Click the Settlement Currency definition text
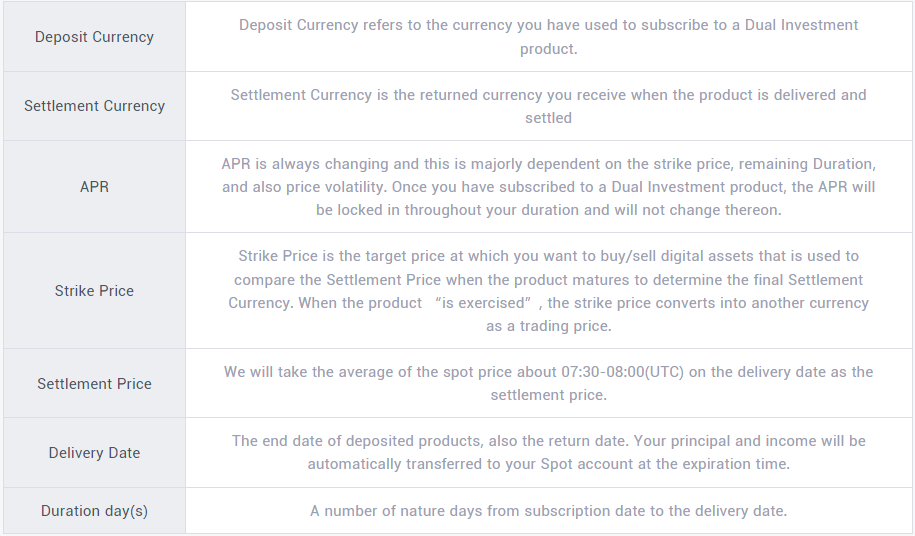 pos(549,106)
